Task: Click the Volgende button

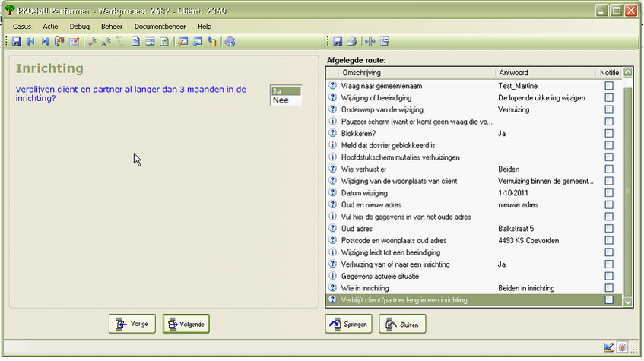Action: click(x=186, y=324)
